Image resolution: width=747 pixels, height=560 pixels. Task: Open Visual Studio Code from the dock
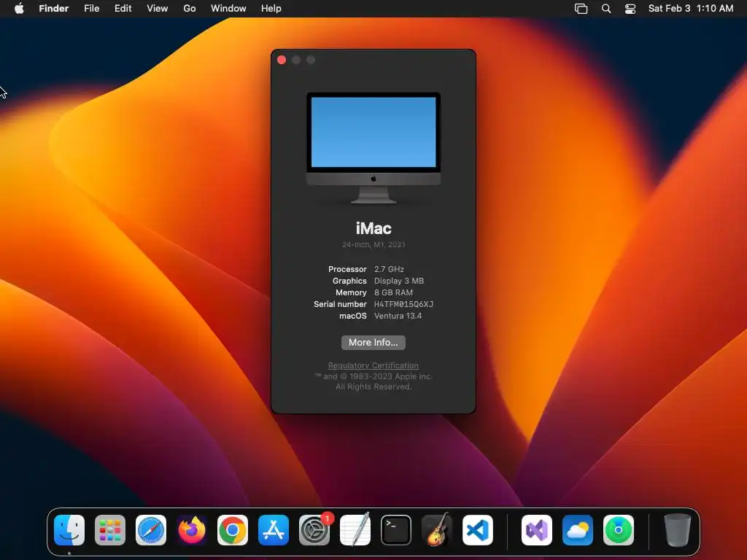(477, 530)
